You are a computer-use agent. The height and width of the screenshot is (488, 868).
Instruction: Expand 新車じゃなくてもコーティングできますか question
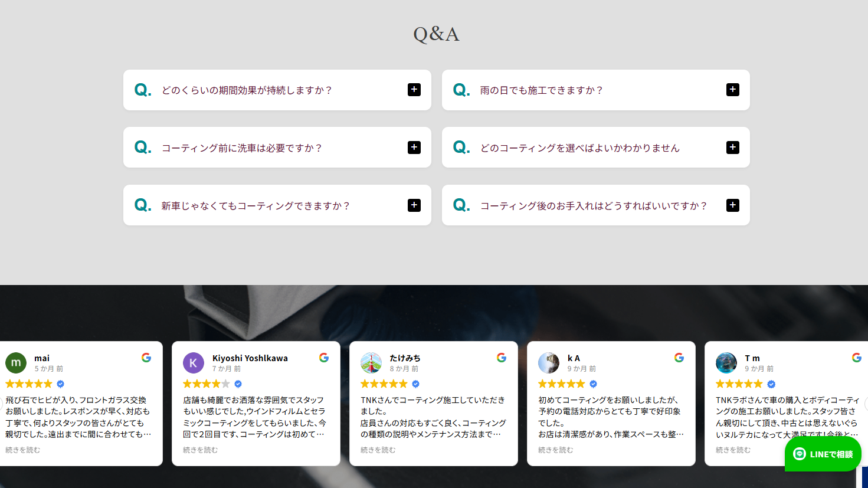point(414,205)
